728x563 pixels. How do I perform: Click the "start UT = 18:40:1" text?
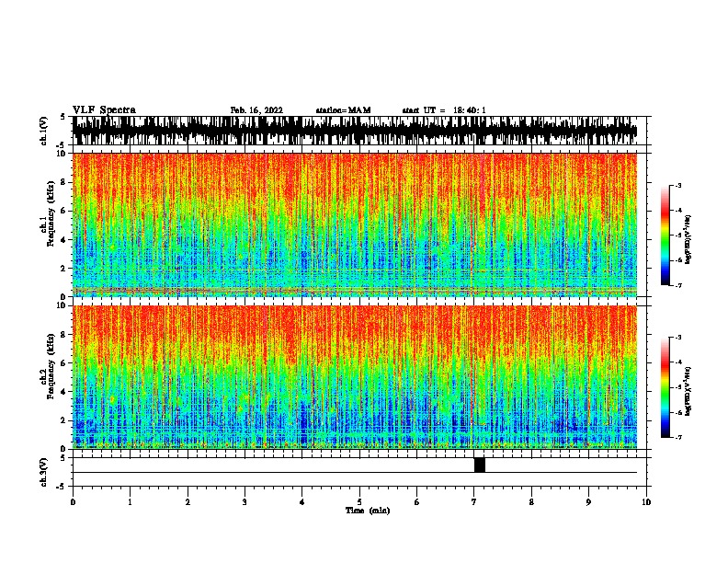coord(444,110)
